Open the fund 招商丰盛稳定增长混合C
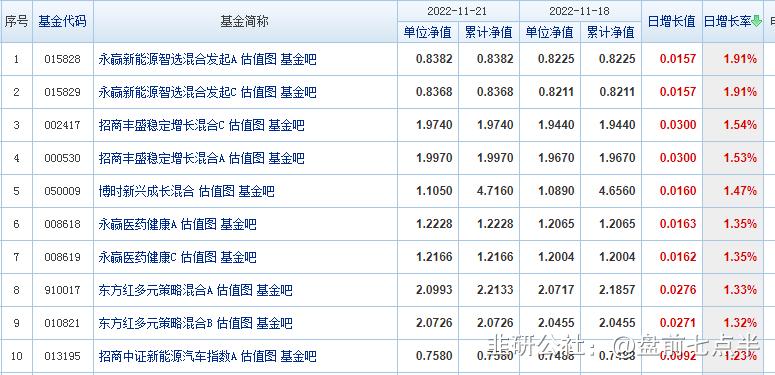The image size is (775, 375). (162, 125)
